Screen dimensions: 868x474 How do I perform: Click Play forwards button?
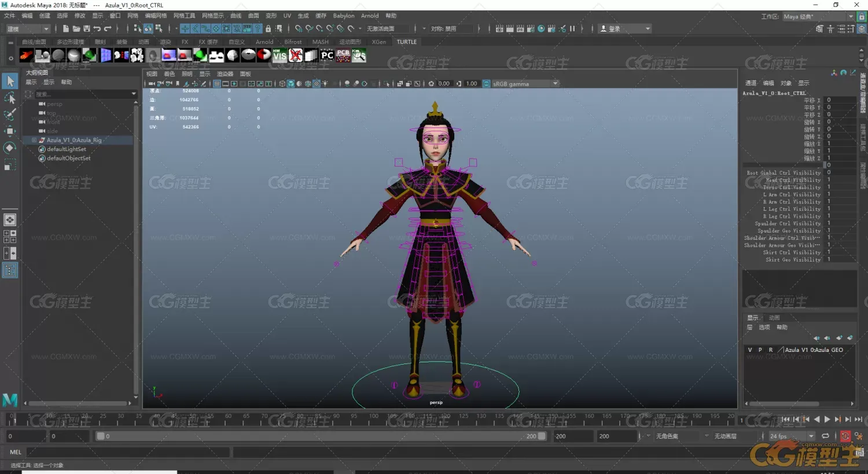point(827,419)
